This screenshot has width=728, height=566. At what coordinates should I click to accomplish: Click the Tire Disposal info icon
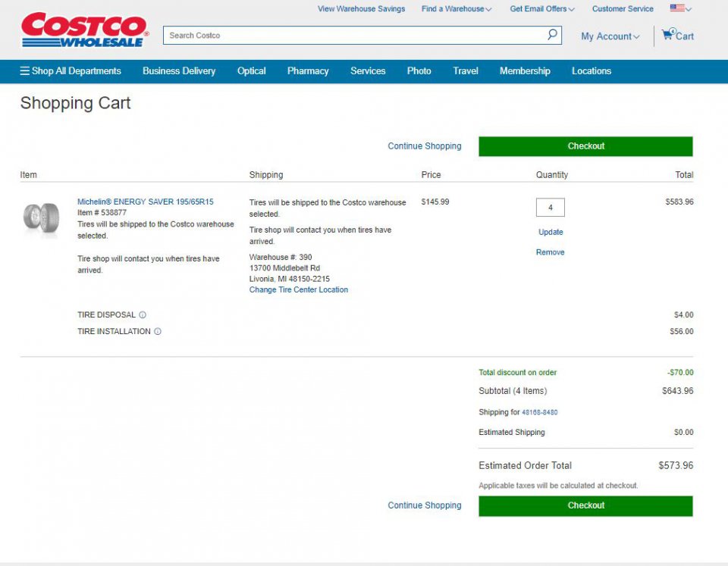click(143, 314)
